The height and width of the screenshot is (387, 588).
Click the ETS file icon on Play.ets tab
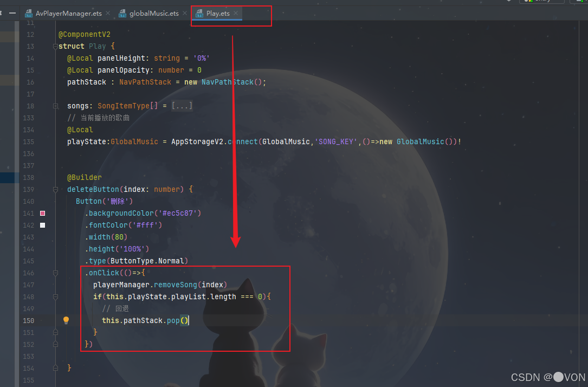[x=199, y=14]
